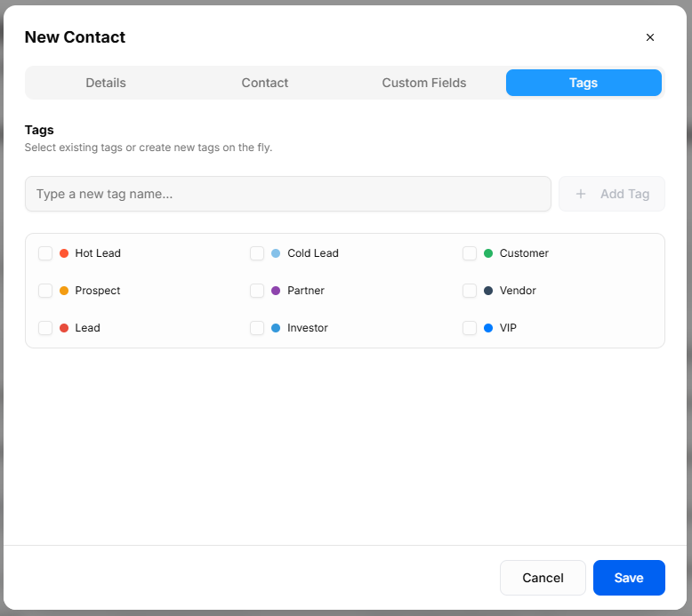Check the Hot Lead checkbox
This screenshot has height=616, width=692.
[45, 253]
